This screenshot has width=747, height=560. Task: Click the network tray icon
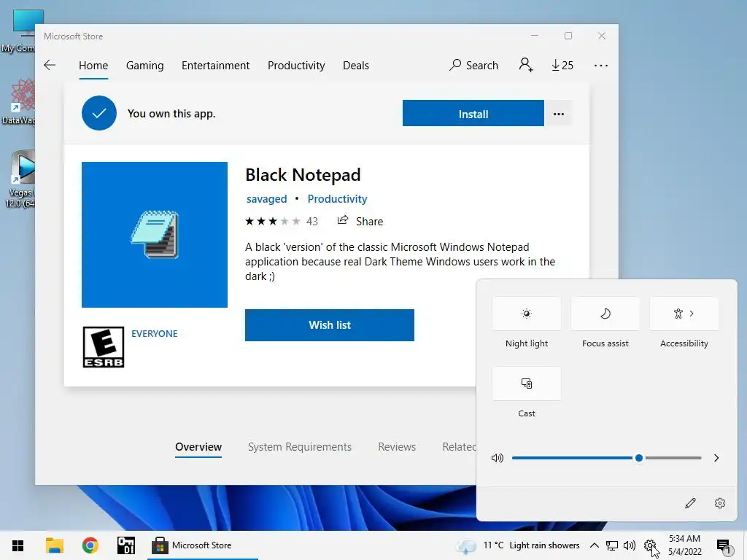(612, 545)
